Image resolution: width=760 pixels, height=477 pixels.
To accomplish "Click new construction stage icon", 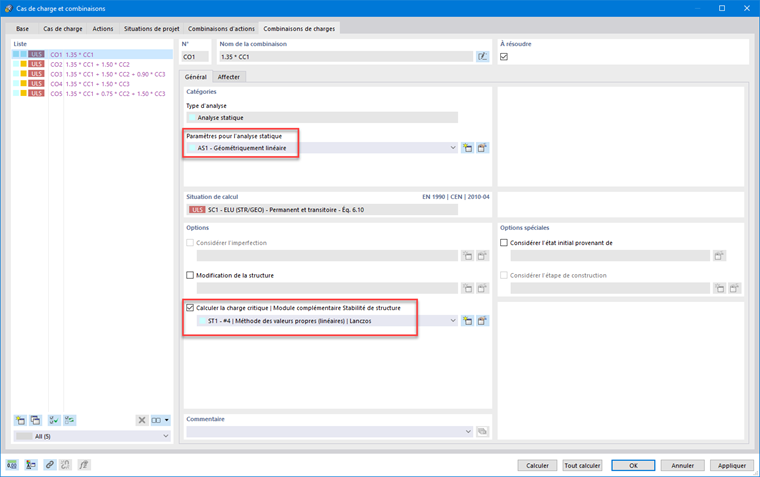I will coord(719,288).
